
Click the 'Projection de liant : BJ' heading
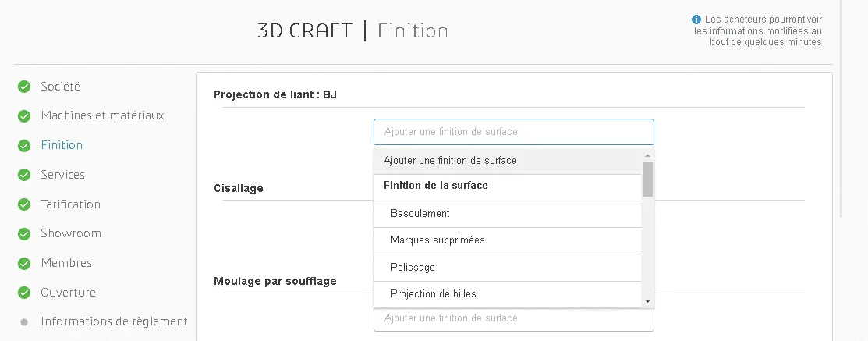pyautogui.click(x=275, y=94)
